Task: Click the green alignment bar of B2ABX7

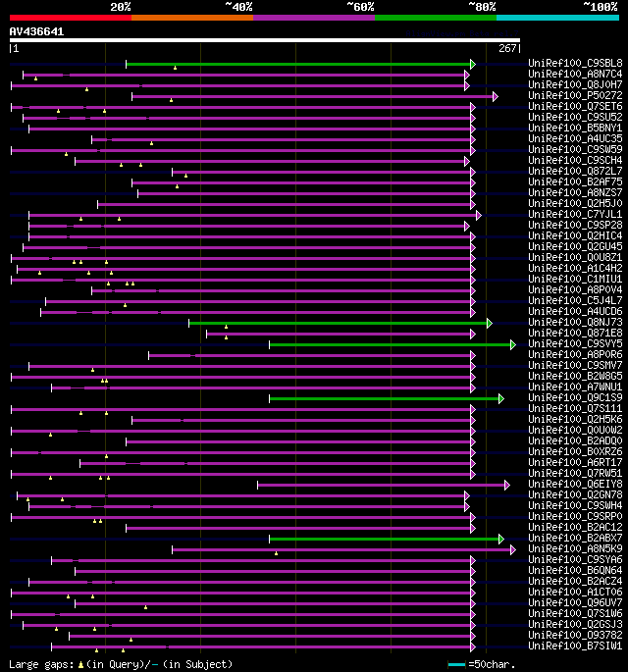Action: pyautogui.click(x=385, y=540)
